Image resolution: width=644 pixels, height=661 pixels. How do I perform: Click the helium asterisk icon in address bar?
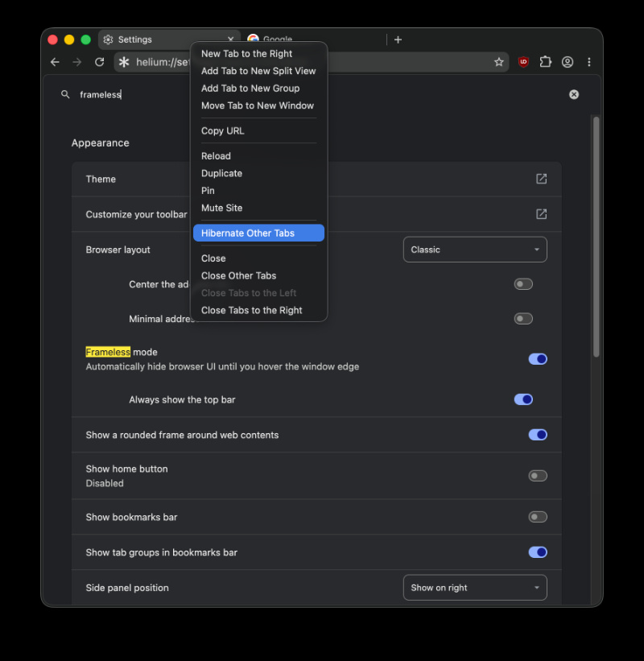(124, 62)
